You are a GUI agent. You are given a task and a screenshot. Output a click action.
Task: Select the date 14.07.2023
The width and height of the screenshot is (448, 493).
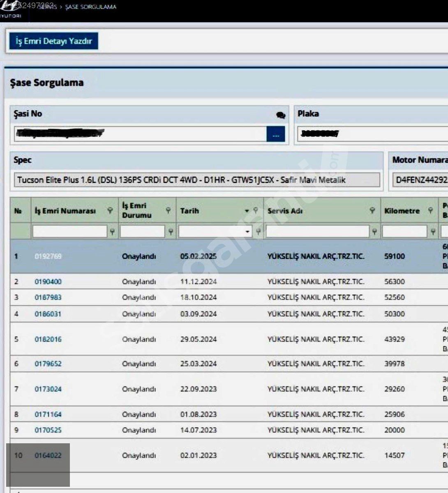point(199,430)
